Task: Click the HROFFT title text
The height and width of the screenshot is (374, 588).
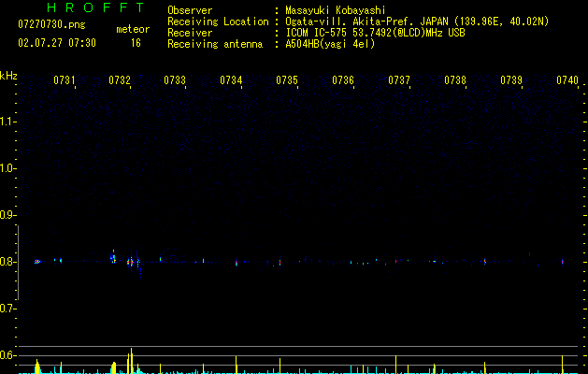Action: (x=95, y=7)
